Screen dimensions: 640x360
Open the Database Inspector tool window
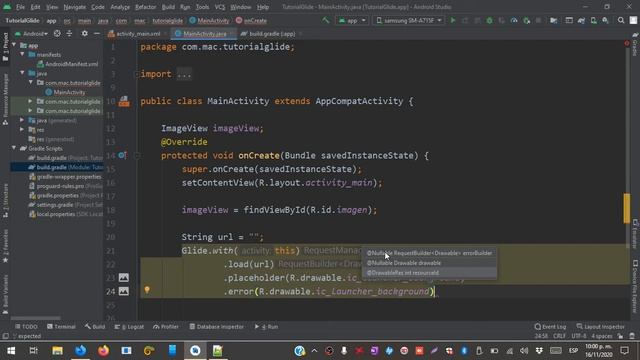click(216, 327)
